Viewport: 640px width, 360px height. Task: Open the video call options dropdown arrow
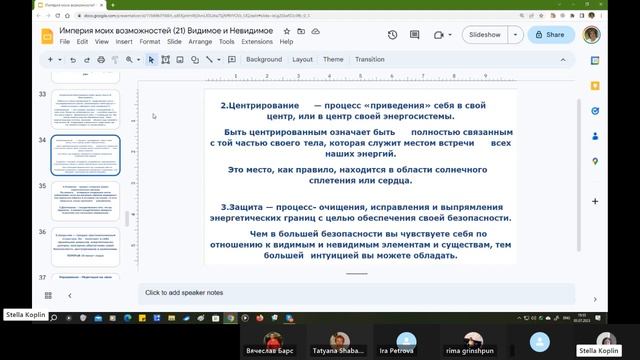click(x=450, y=35)
